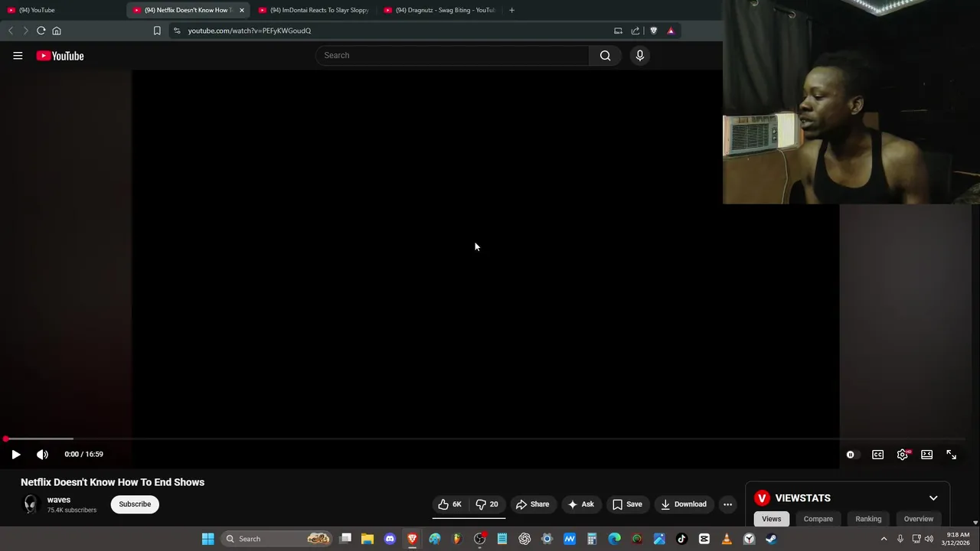This screenshot has height=551, width=980.
Task: Like the video (6K thumbs up)
Action: pyautogui.click(x=449, y=504)
